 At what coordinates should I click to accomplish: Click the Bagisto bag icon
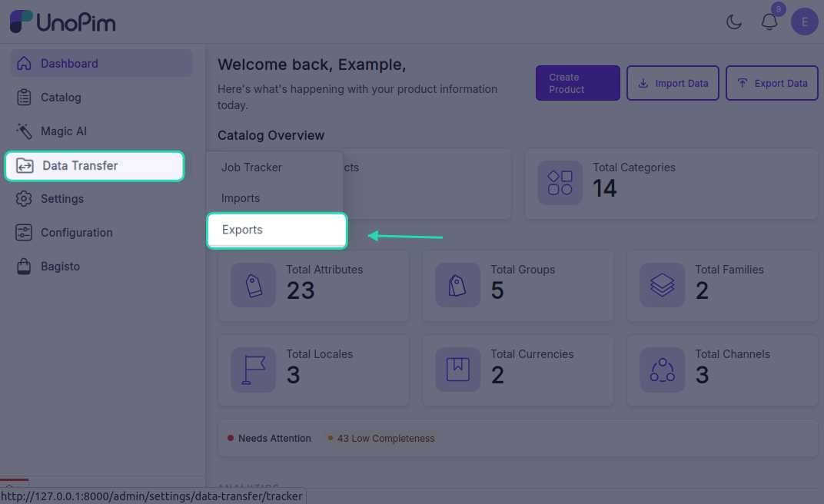point(24,266)
